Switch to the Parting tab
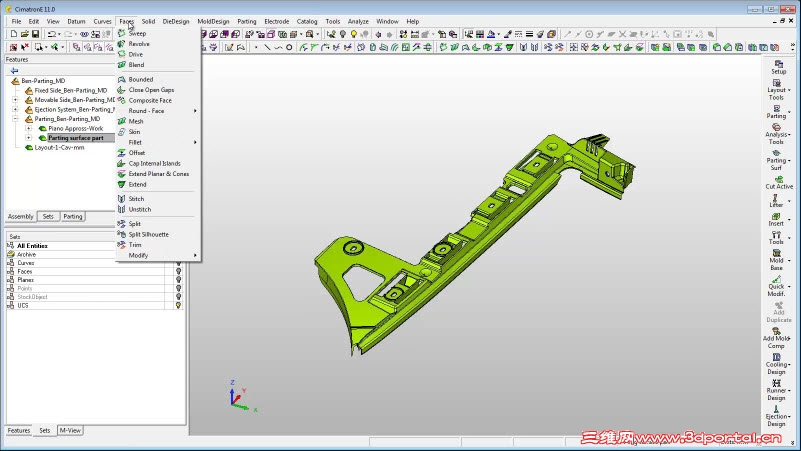The width and height of the screenshot is (801, 451). [x=73, y=217]
